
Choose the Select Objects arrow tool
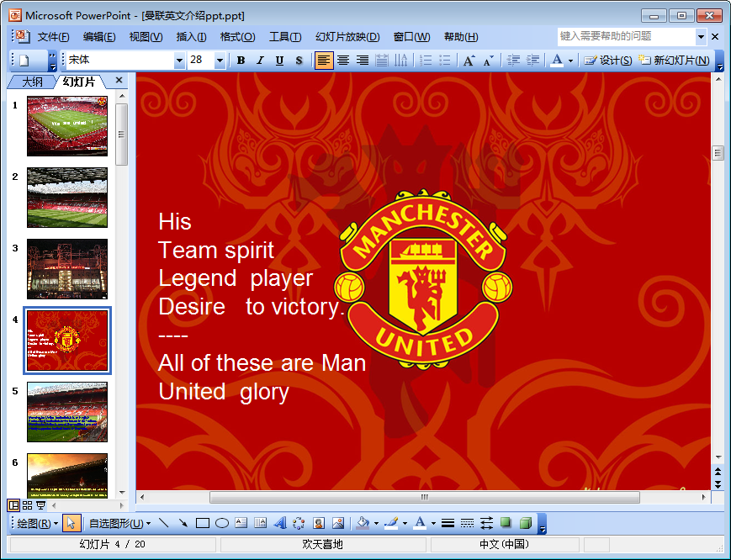pyautogui.click(x=72, y=523)
